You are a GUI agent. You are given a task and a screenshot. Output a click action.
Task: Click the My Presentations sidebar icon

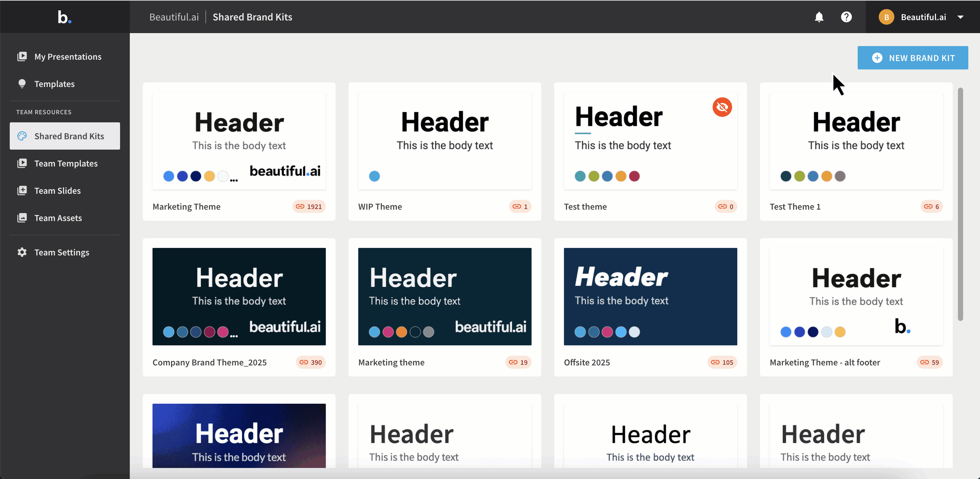(x=22, y=56)
